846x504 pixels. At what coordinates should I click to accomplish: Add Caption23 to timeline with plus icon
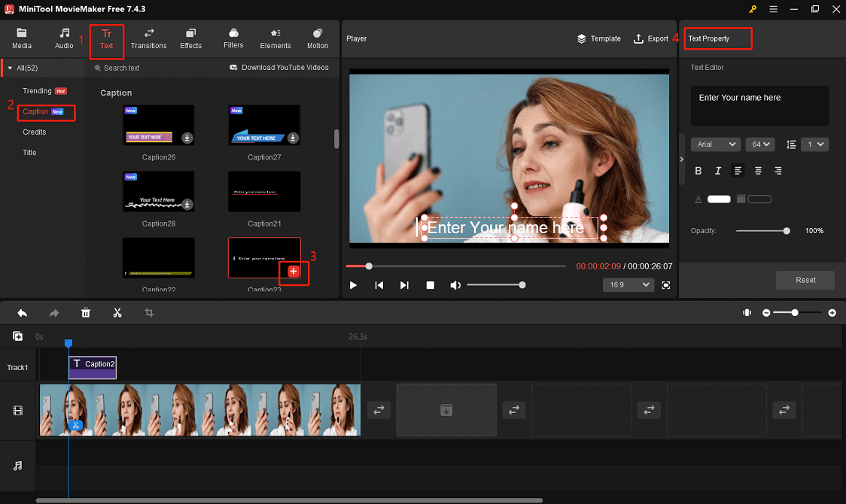click(293, 271)
